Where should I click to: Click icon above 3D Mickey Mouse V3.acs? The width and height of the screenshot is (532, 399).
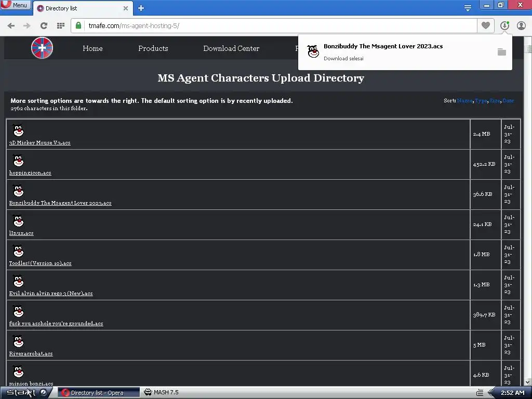click(x=18, y=130)
